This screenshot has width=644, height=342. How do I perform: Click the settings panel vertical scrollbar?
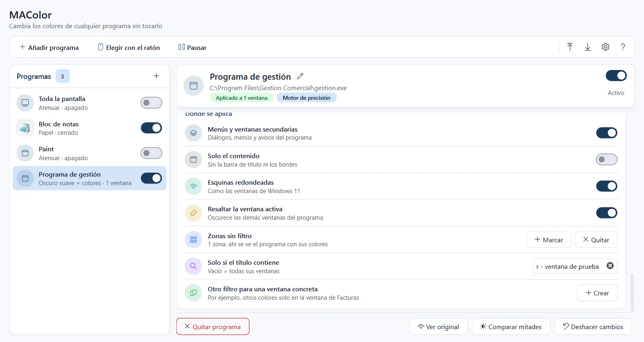(632, 293)
